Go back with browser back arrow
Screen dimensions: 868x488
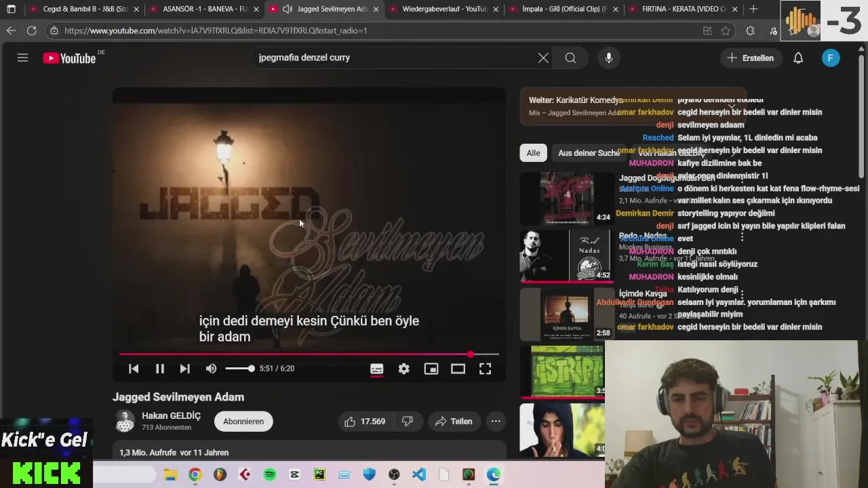(11, 30)
